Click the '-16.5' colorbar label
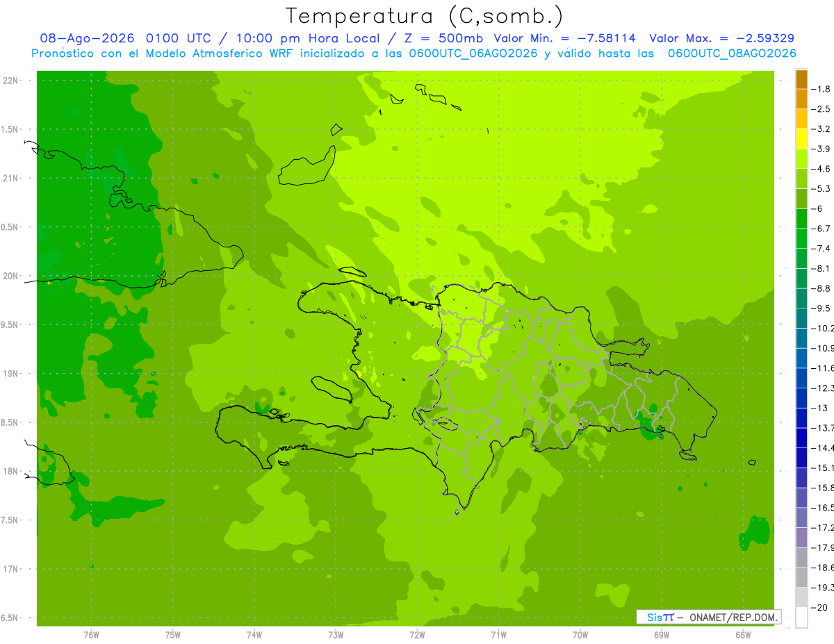The image size is (834, 644). click(822, 508)
